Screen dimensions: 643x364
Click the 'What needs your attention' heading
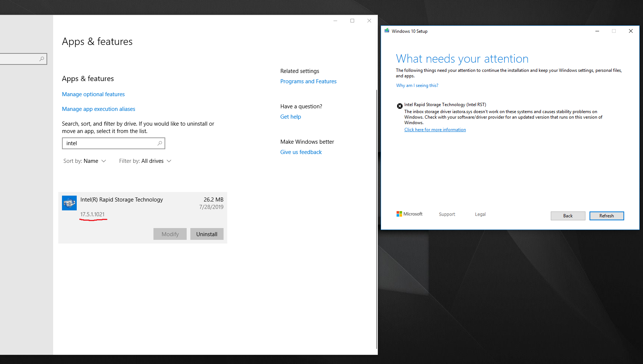pos(462,59)
